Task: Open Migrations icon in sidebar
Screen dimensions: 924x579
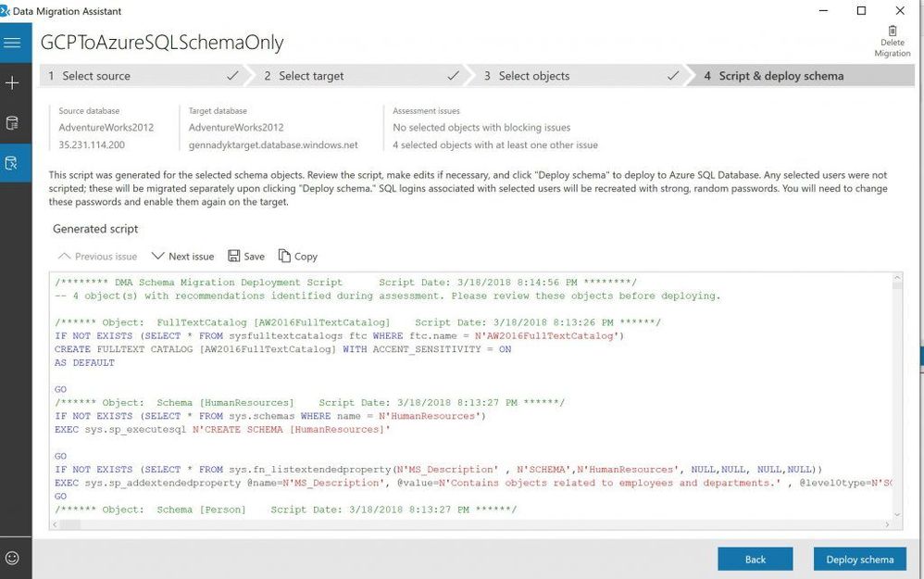Action: pos(12,163)
